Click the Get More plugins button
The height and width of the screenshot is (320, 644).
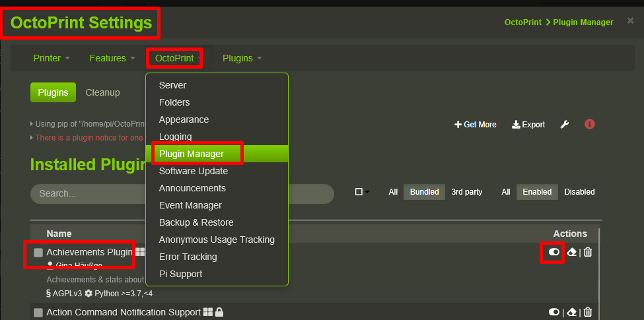click(476, 124)
